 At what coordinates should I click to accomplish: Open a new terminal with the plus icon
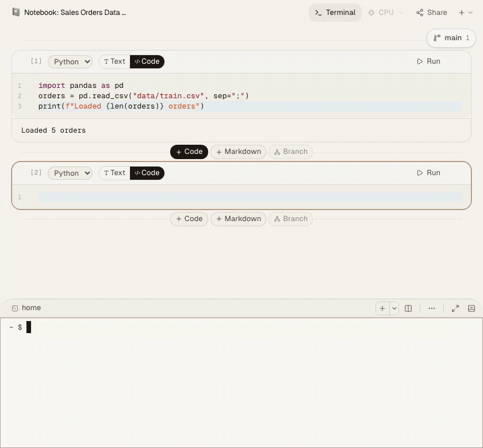(x=382, y=308)
